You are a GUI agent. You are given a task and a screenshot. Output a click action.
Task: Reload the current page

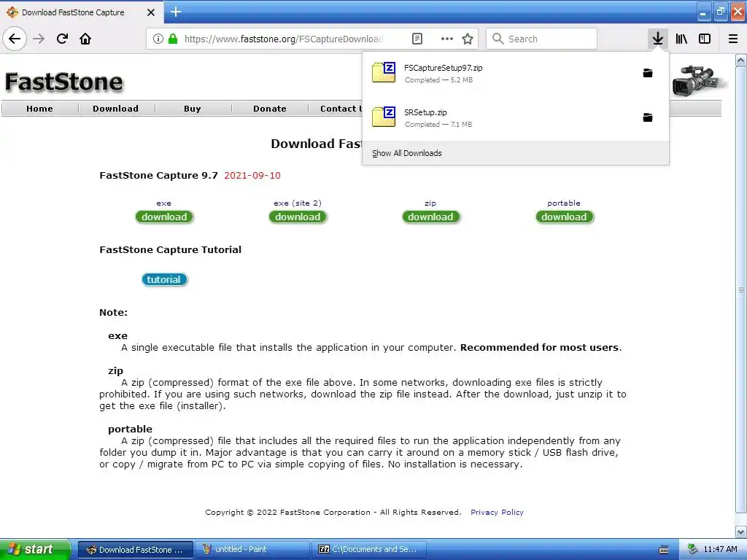coord(62,39)
